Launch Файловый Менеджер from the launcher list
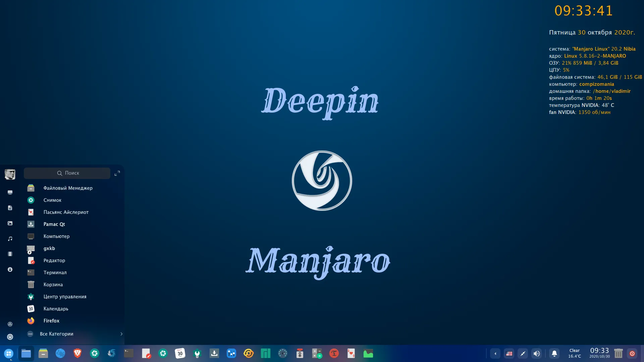The height and width of the screenshot is (362, 644). pos(73,188)
